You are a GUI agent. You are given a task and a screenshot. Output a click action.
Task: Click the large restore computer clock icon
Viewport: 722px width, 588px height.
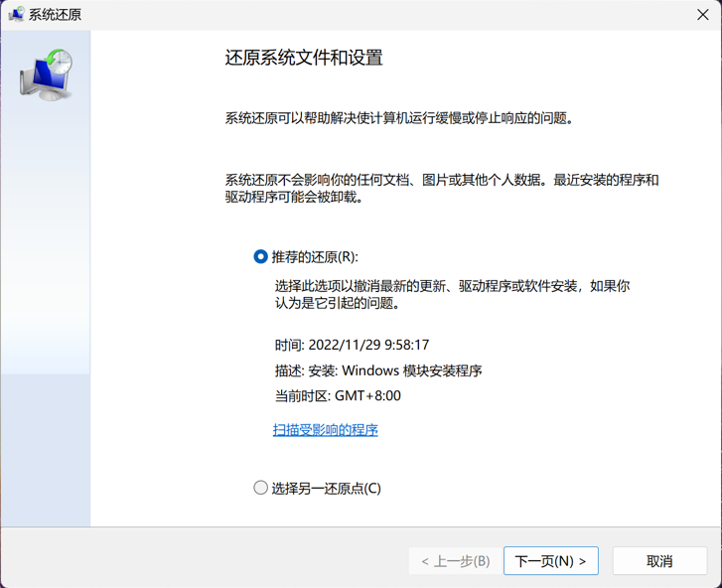(x=46, y=75)
